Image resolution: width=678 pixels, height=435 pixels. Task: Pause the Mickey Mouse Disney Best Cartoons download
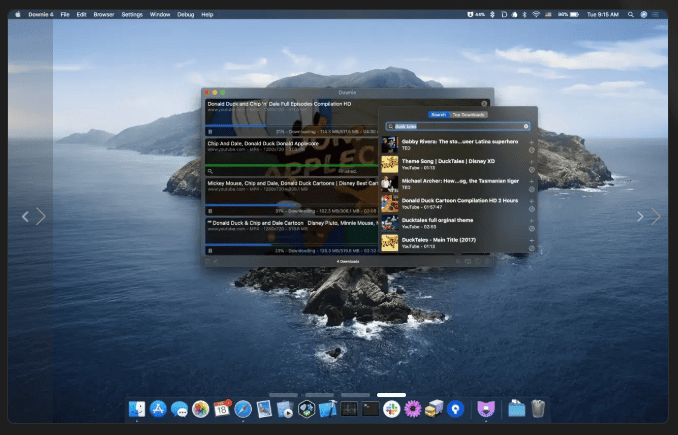click(210, 211)
